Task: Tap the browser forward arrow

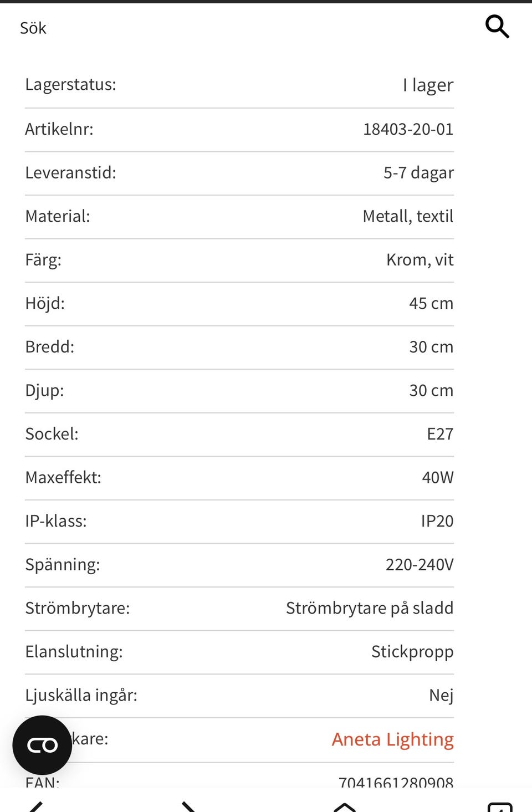Action: [190, 806]
